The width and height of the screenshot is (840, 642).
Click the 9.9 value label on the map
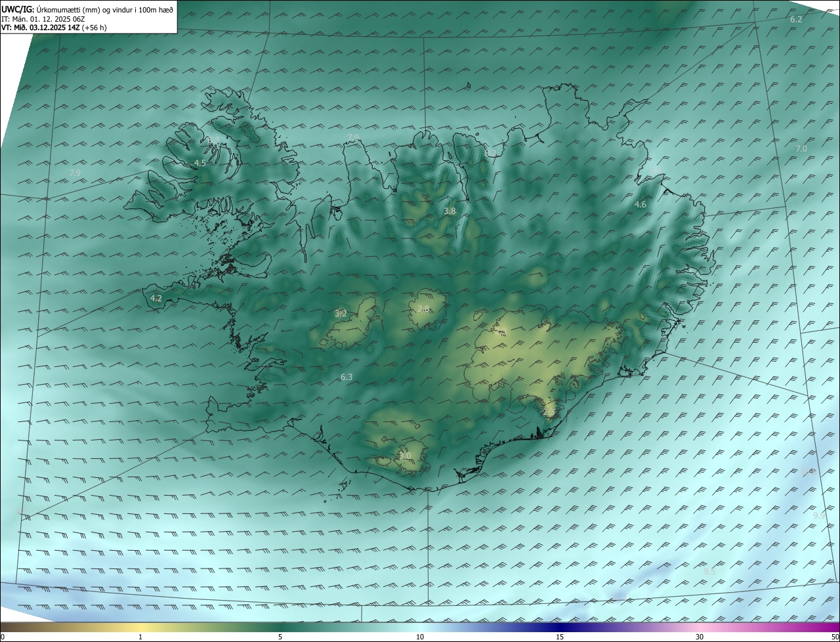820,516
